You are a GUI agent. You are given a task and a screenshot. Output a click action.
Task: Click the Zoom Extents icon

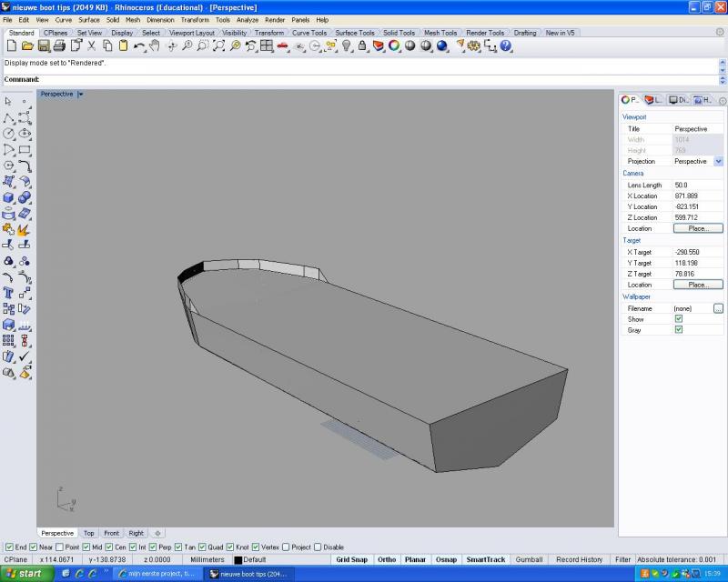[218, 45]
